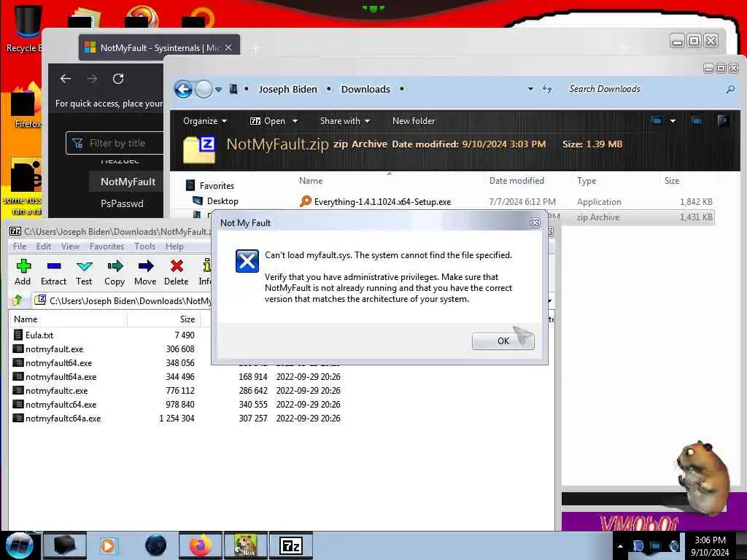This screenshot has height=560, width=747.
Task: Sort Explorer by Type column
Action: pos(587,181)
